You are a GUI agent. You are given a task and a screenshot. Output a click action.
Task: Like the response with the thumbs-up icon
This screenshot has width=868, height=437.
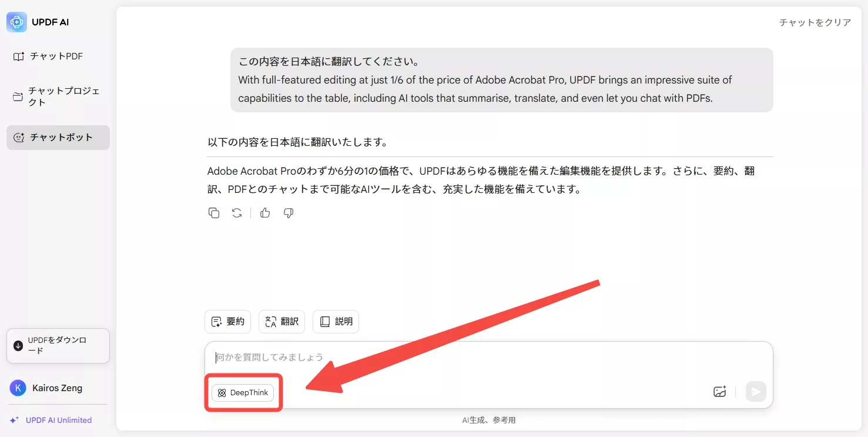(x=265, y=213)
